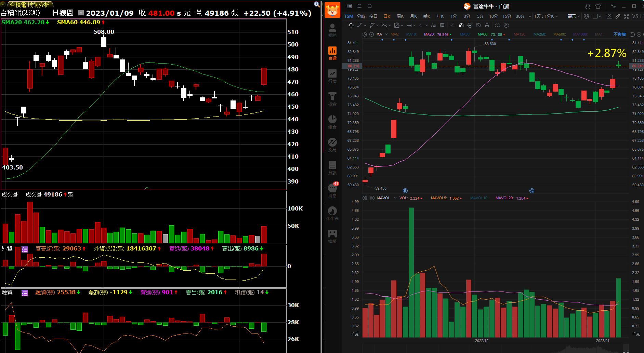This screenshot has height=353, width=644.
Task: Open the notification bell in Futu title bar
Action: [x=359, y=6]
